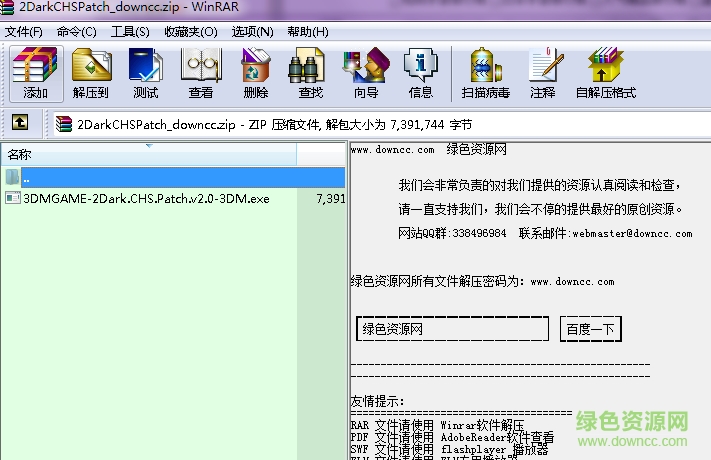Screen dimensions: 711x460
Task: Click the 解压到 (Extract To) icon
Action: (91, 73)
